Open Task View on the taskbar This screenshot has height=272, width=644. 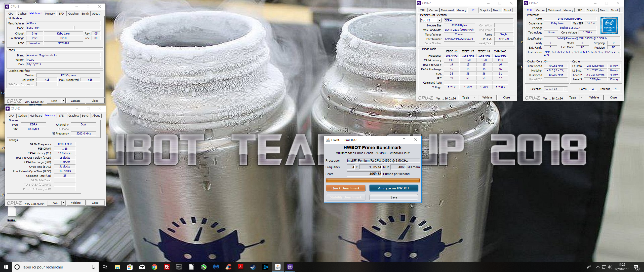click(105, 267)
